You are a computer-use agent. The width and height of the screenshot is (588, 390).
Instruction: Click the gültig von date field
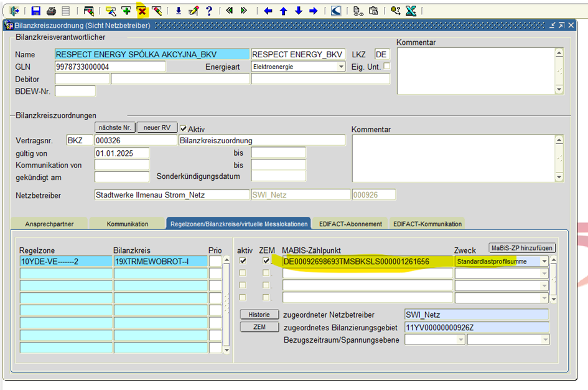(121, 153)
